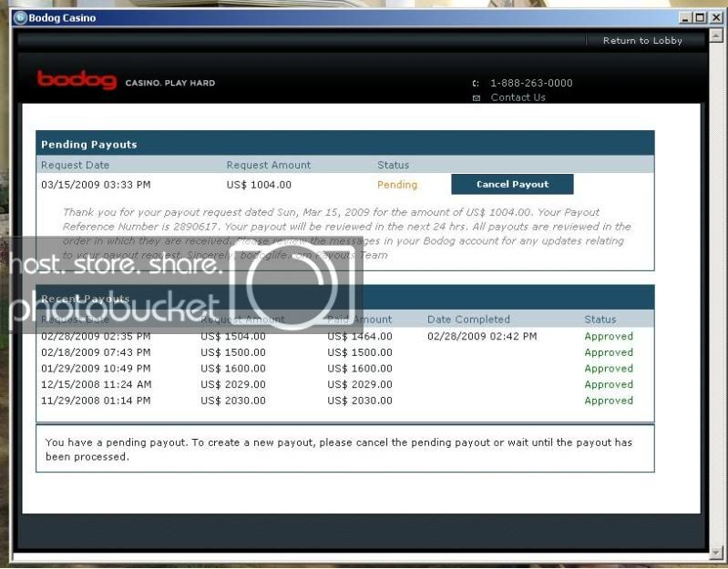Viewport: 728px width, 569px height.
Task: Cancel the pending payout
Action: coord(512,184)
